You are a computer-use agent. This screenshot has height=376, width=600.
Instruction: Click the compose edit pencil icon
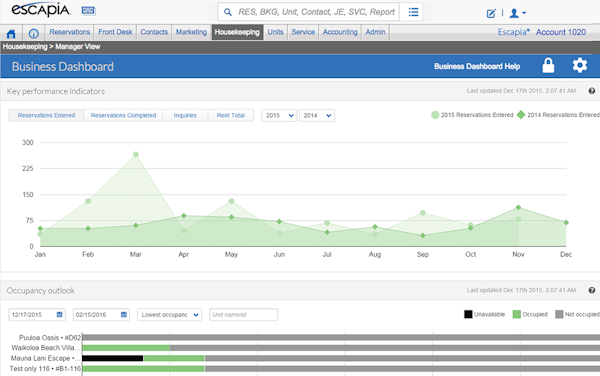pyautogui.click(x=491, y=13)
